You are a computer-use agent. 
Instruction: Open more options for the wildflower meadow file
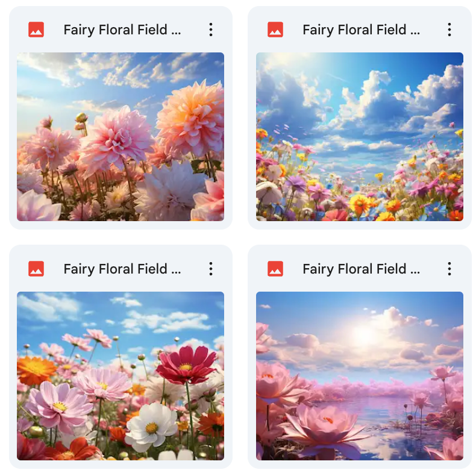[x=449, y=30]
